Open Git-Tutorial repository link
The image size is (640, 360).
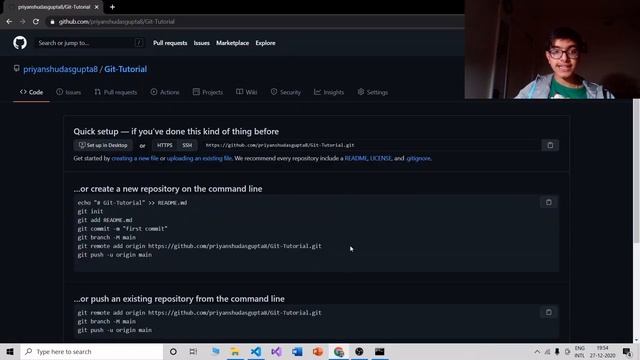(125, 69)
